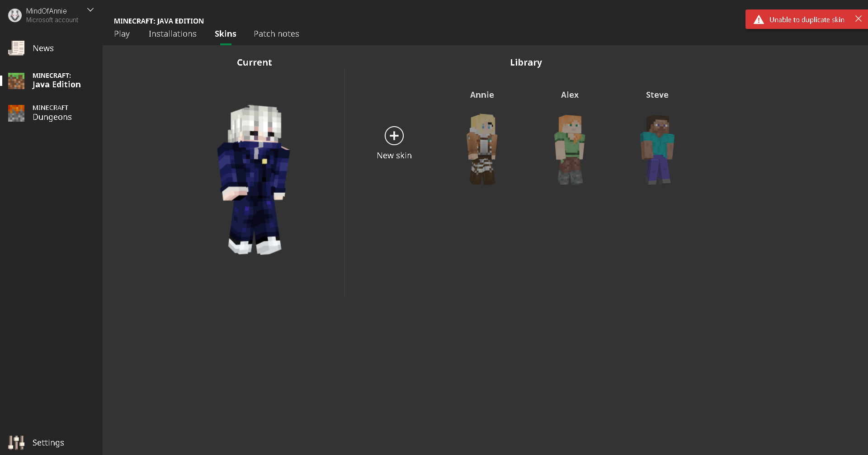Viewport: 868px width, 455px height.
Task: Switch to the Installations tab
Action: coord(173,34)
